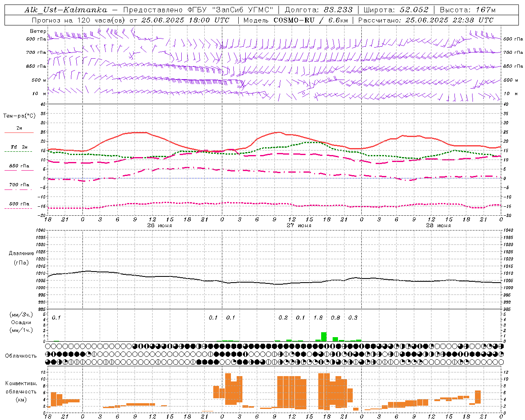Click "Прогноз на 120 часа(ов)" in the header
The width and height of the screenshot is (525, 420).
tap(78, 20)
